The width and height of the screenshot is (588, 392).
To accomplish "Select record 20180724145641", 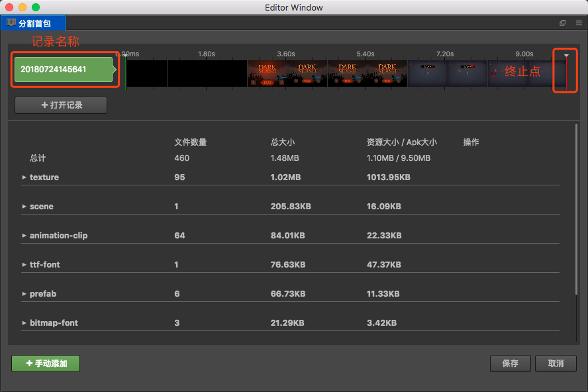I will point(66,70).
